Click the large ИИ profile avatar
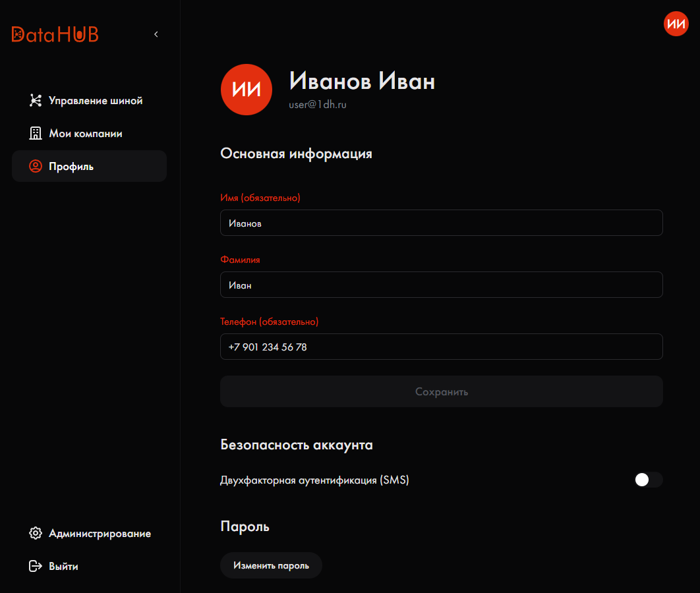The width and height of the screenshot is (700, 593). click(x=247, y=90)
